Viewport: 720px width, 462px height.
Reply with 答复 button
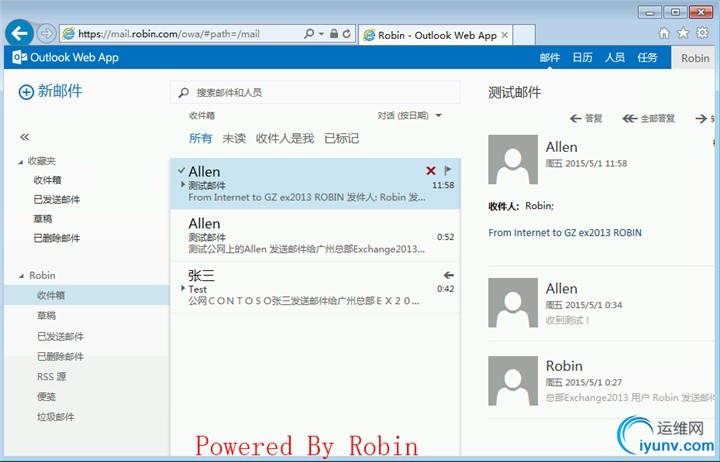pos(586,118)
